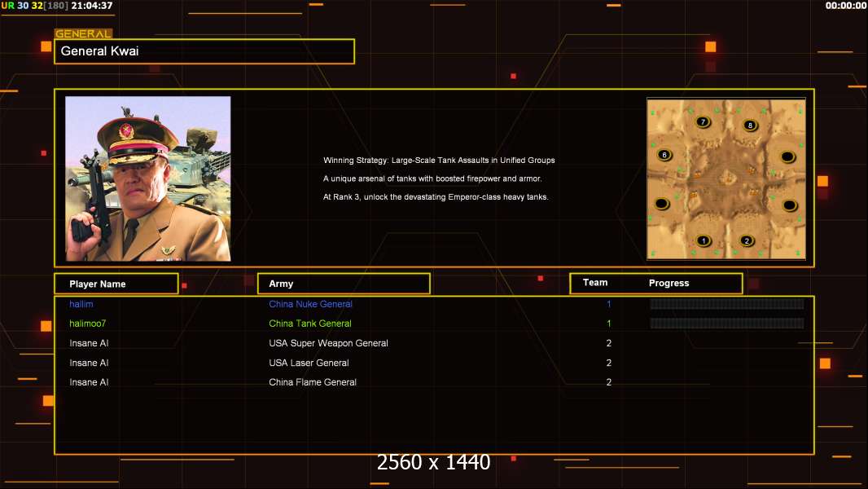
Task: Click General Kwai's portrait image
Action: click(147, 178)
